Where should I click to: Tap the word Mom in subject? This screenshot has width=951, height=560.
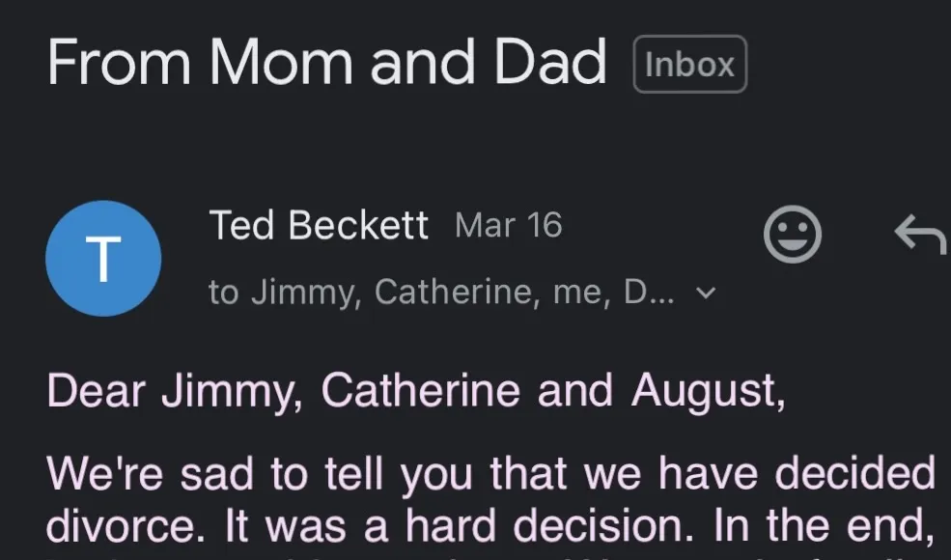282,63
